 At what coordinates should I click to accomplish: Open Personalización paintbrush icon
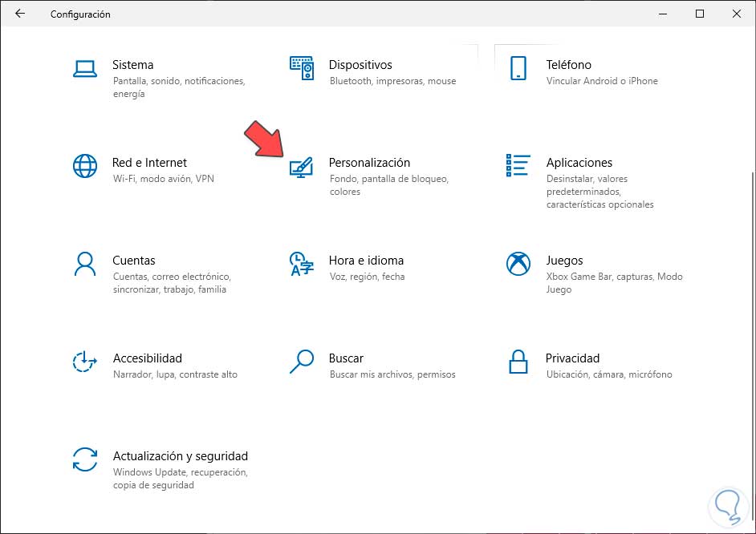[x=302, y=167]
